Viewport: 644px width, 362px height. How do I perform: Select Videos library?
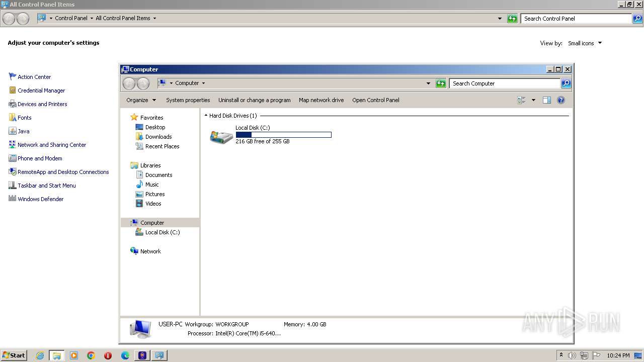[x=153, y=204]
